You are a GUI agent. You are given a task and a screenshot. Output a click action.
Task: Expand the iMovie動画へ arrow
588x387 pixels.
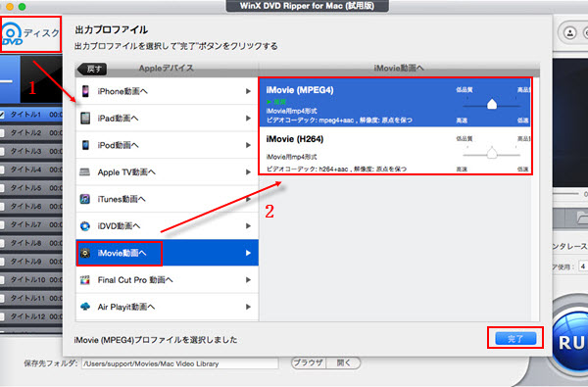(x=248, y=253)
